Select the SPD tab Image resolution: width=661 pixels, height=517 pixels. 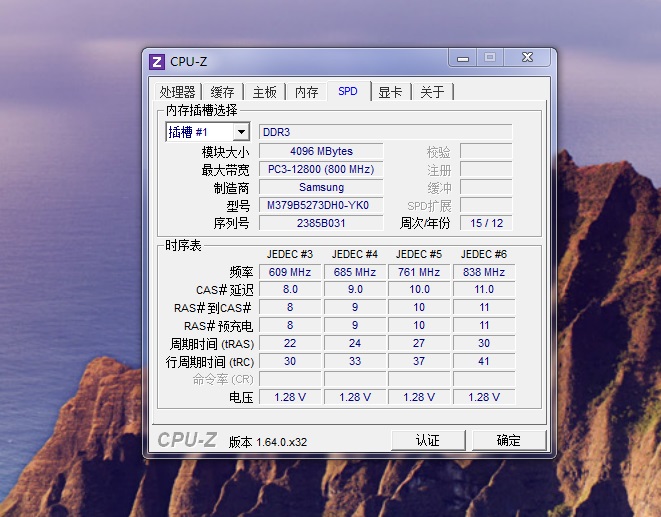[348, 91]
